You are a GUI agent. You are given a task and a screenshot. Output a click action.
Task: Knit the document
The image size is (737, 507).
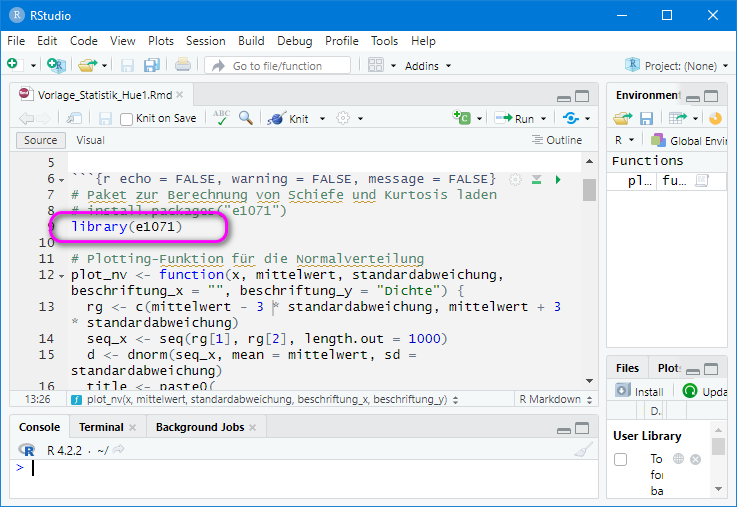288,118
